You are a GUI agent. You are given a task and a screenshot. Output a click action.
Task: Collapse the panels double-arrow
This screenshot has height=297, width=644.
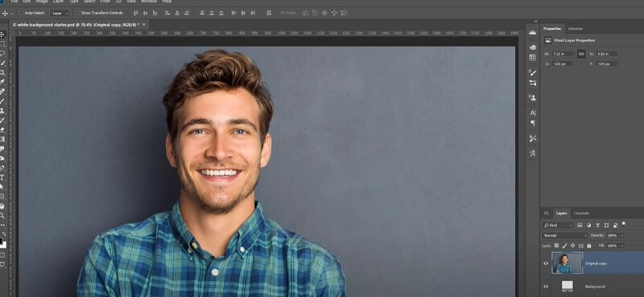click(x=535, y=22)
